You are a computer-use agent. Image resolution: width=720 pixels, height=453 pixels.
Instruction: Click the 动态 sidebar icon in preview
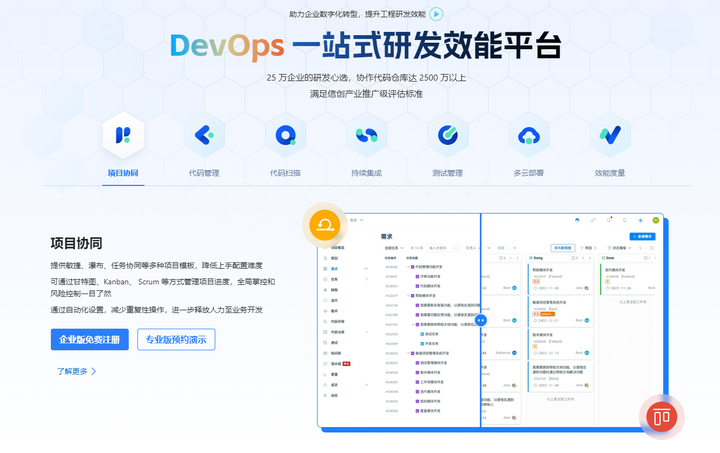pyautogui.click(x=326, y=395)
